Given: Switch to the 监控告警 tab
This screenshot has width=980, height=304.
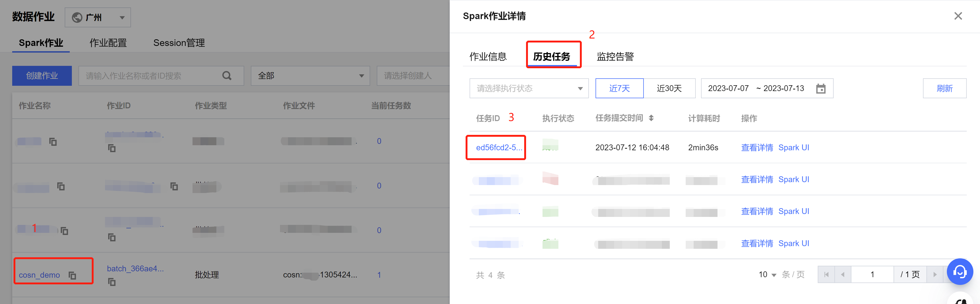Looking at the screenshot, I should 615,56.
